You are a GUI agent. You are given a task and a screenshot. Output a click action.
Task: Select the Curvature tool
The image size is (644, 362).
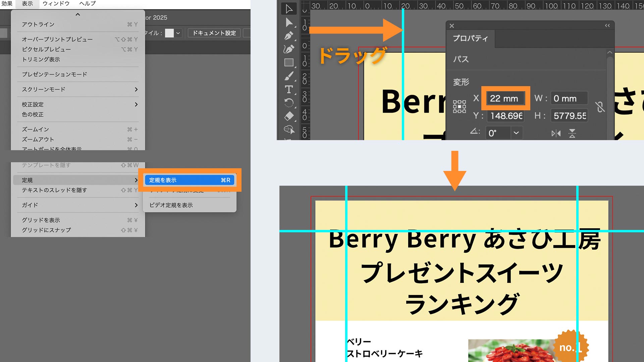pyautogui.click(x=289, y=49)
